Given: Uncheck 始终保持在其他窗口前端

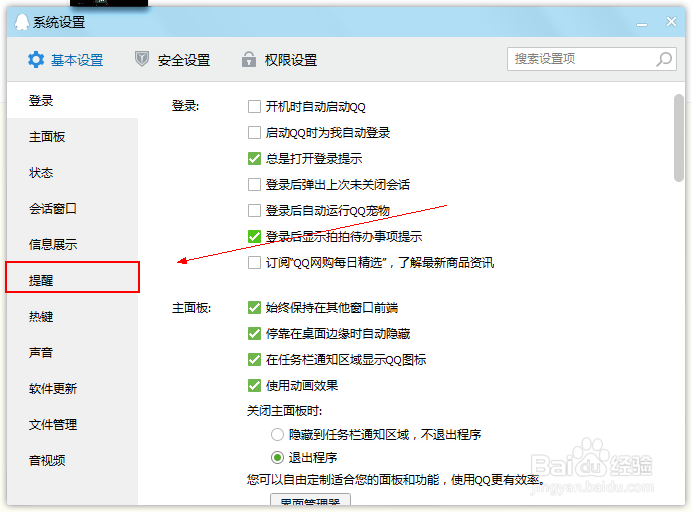Looking at the screenshot, I should click(x=254, y=308).
